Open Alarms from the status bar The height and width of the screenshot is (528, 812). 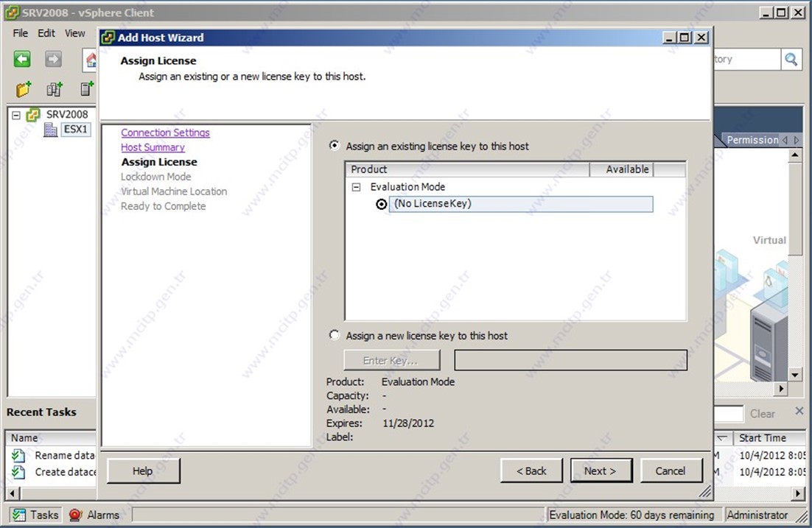(94, 515)
